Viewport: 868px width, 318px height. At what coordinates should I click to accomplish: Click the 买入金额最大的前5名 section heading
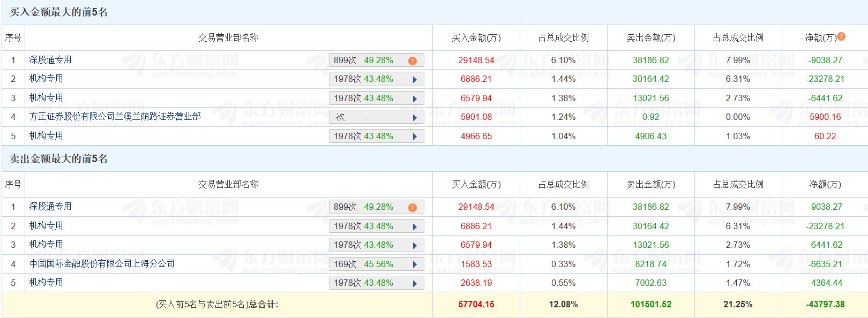pyautogui.click(x=59, y=12)
